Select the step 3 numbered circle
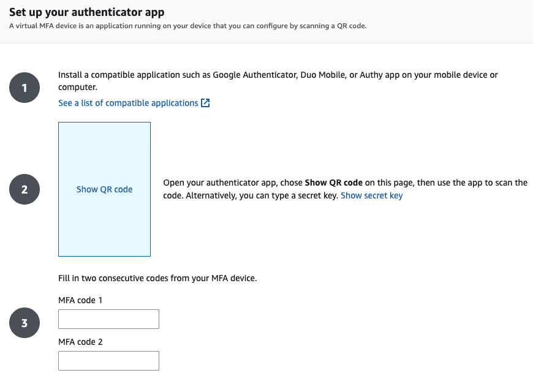 click(24, 323)
